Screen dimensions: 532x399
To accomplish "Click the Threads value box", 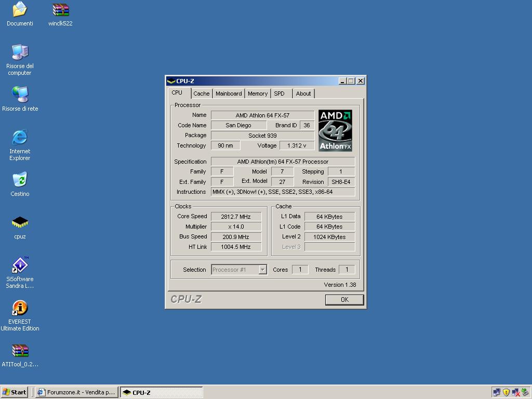I will (347, 270).
